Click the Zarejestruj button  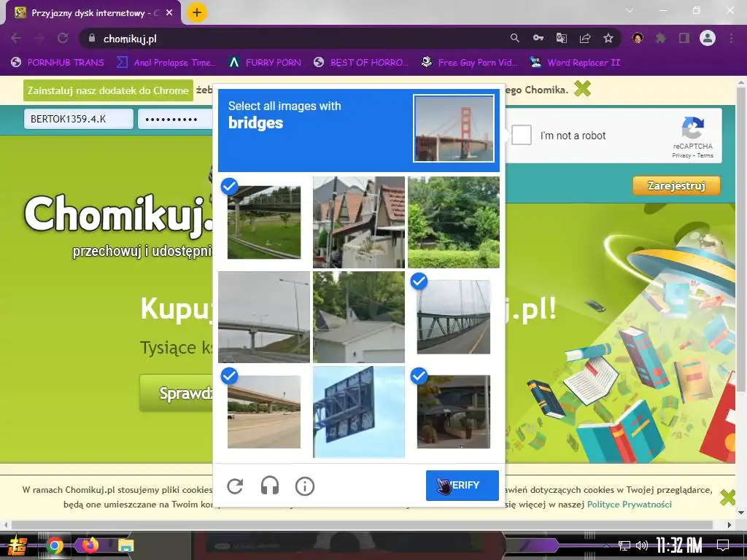coord(676,186)
